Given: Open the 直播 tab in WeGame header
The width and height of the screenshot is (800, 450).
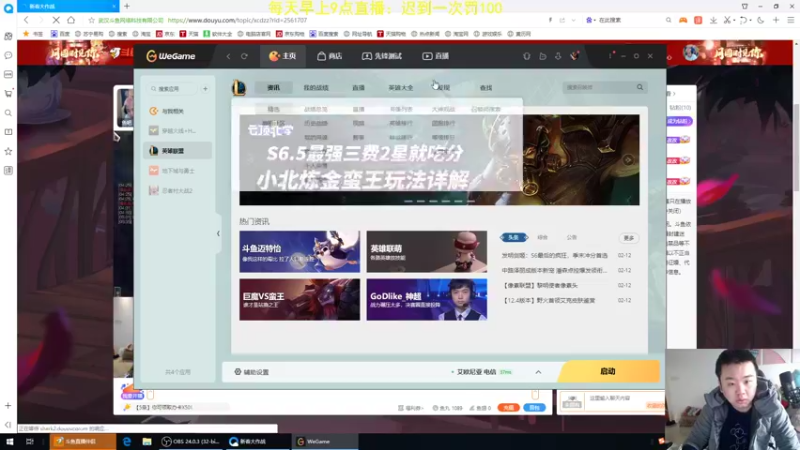Looking at the screenshot, I should pos(435,56).
